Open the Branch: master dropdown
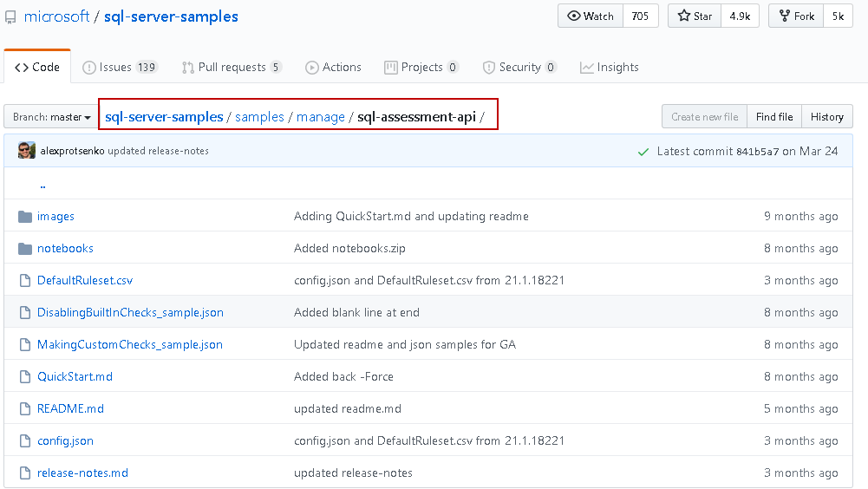This screenshot has height=489, width=868. pos(51,117)
